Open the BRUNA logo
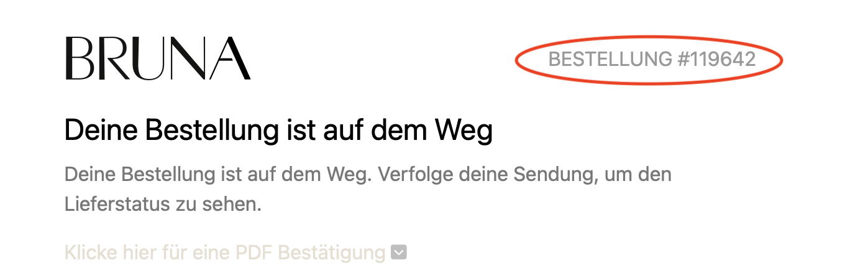This screenshot has width=868, height=278. (158, 58)
